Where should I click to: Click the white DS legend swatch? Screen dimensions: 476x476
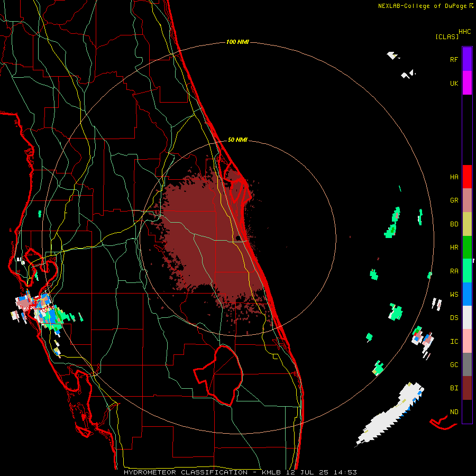[467, 317]
